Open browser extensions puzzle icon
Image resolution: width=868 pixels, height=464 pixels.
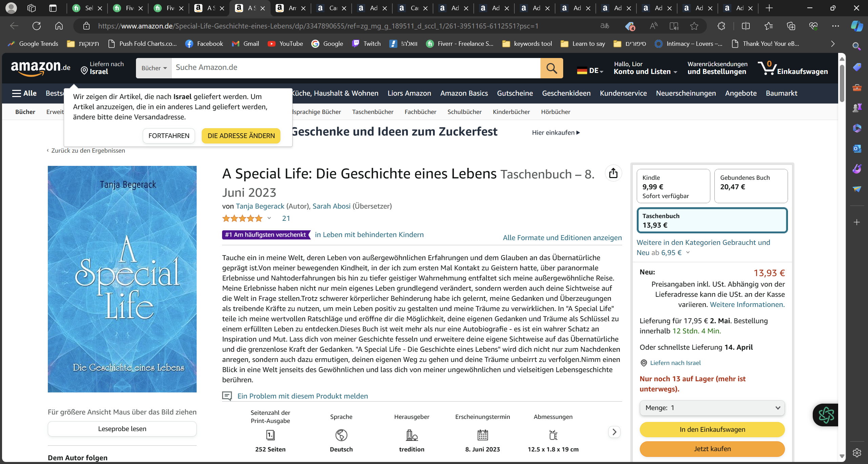click(721, 26)
